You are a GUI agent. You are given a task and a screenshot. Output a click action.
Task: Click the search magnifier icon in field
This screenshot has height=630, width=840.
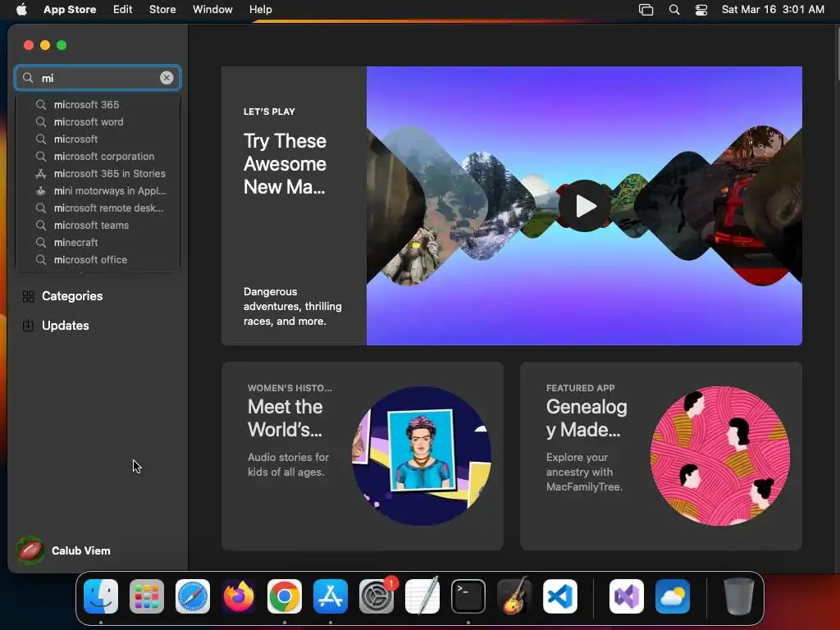click(28, 78)
